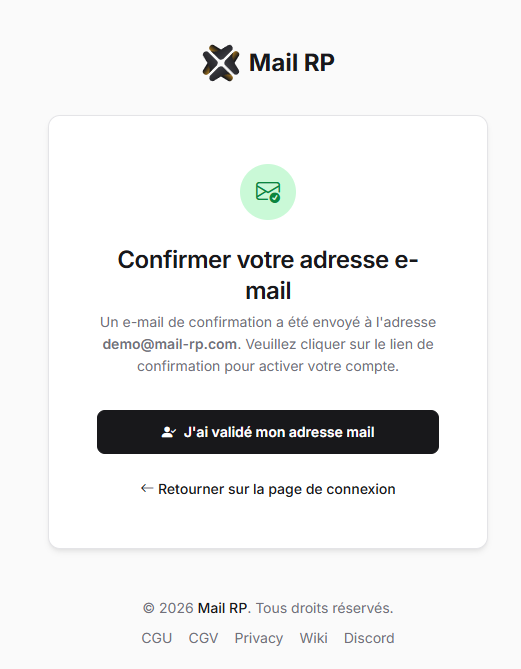Click the © 2026 copyright symbol text
The image size is (521, 669).
(x=168, y=608)
